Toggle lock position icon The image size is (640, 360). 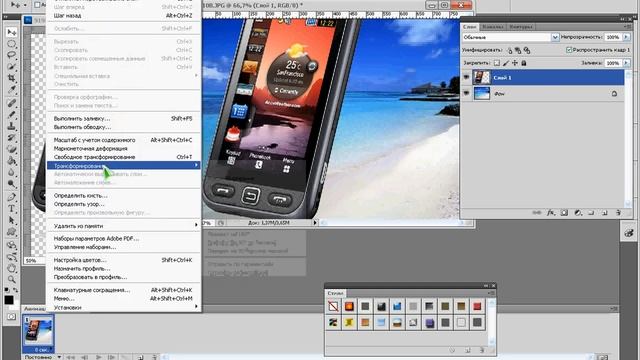(x=515, y=63)
